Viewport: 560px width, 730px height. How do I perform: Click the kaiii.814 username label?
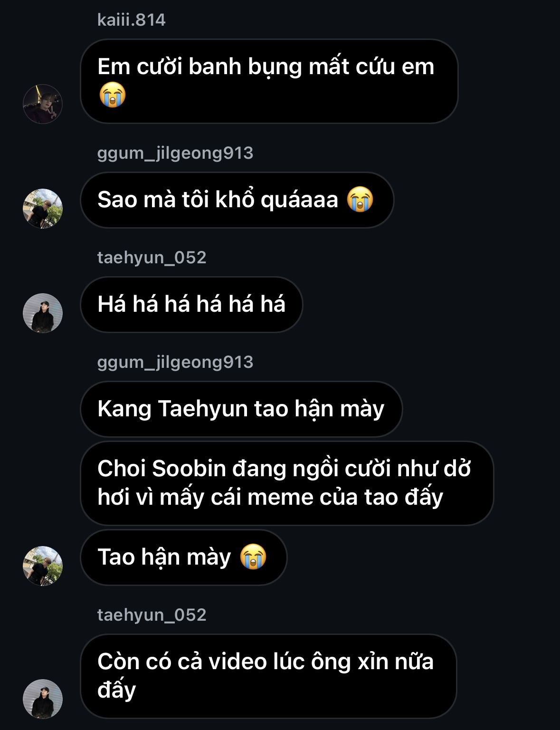coord(131,20)
